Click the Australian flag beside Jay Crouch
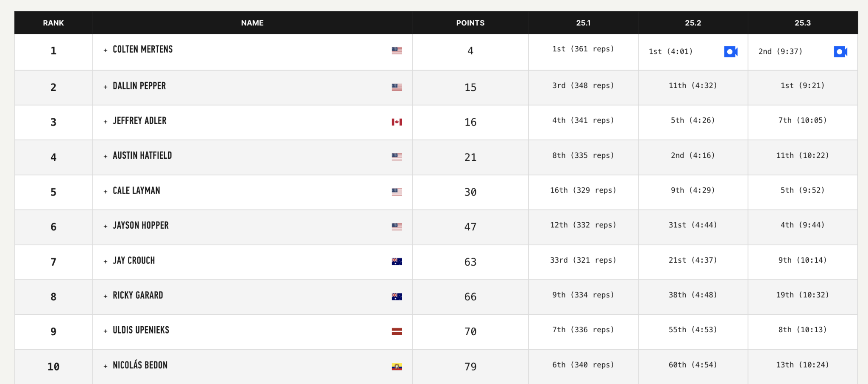This screenshot has height=384, width=868. (x=395, y=261)
